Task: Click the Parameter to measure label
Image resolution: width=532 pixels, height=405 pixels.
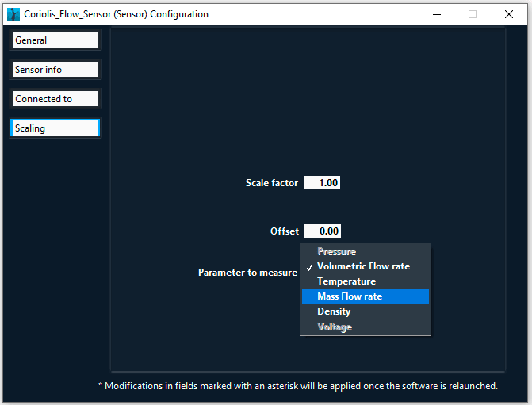Action: click(x=247, y=273)
